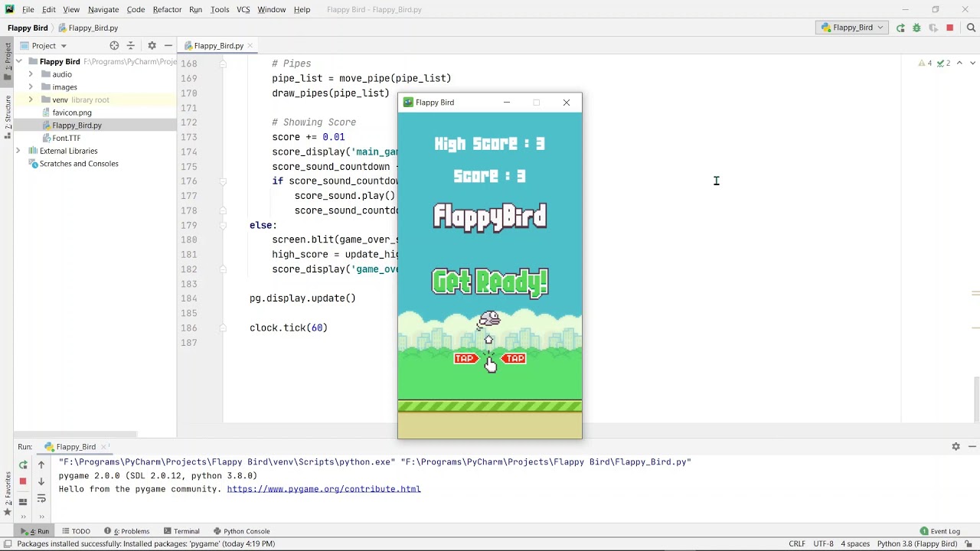Open the Flappy_Bird run configuration dropdown
980x551 pixels.
pos(852,28)
